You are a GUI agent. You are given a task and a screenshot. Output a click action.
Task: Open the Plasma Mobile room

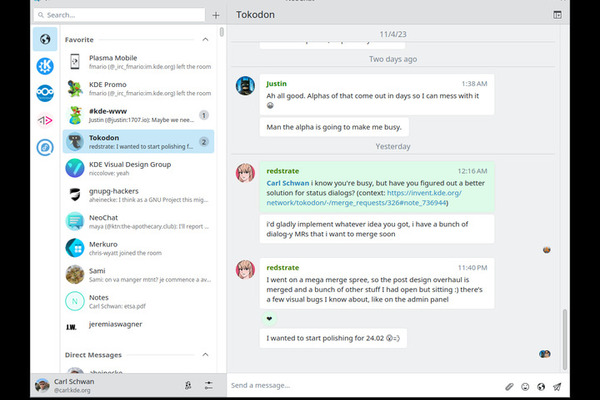click(x=139, y=62)
